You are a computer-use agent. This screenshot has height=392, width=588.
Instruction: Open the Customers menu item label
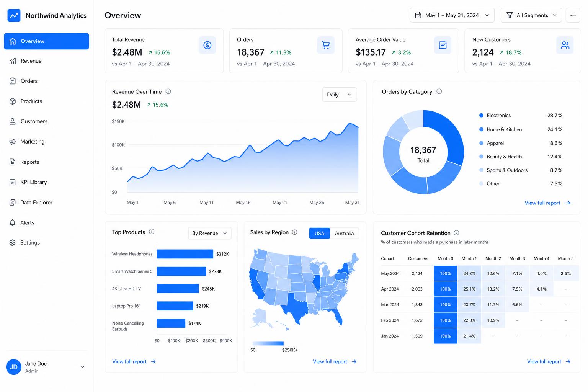pos(34,121)
